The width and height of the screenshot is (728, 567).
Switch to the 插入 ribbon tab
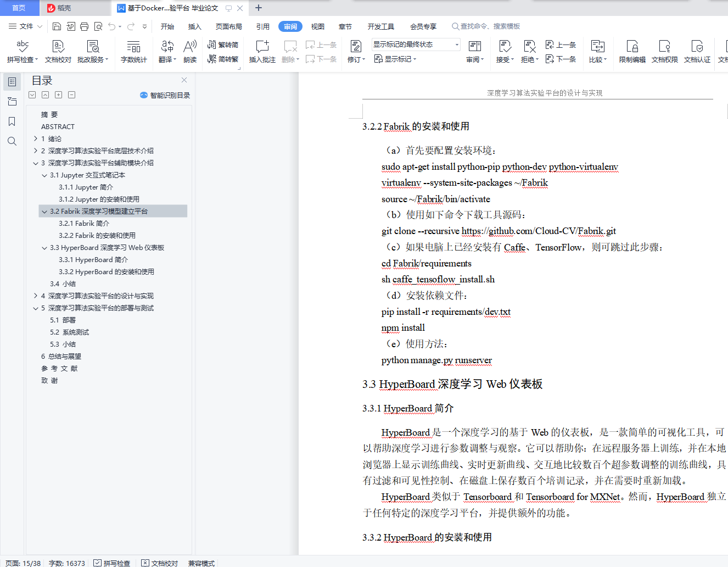(195, 26)
